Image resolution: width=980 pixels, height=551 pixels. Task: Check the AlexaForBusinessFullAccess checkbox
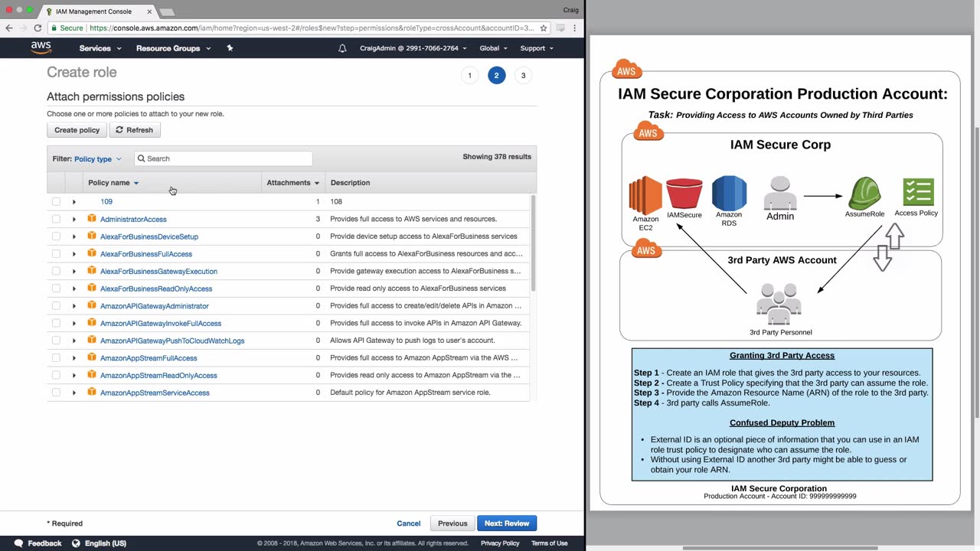coord(56,253)
